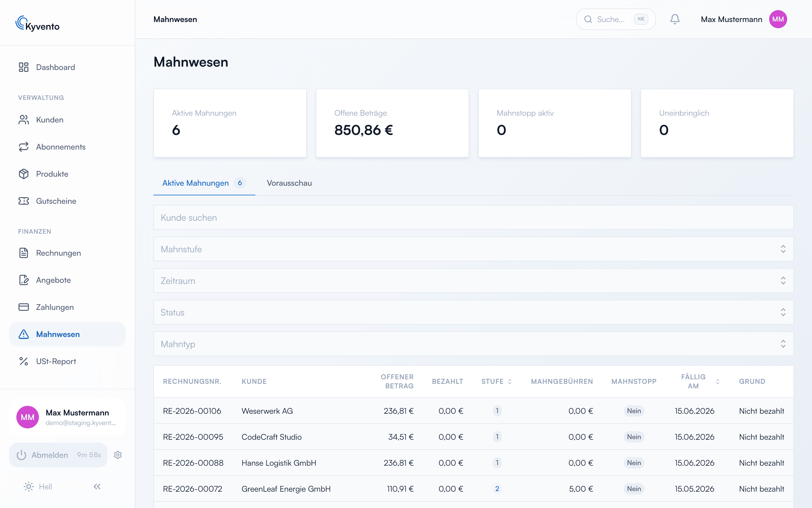Click Stufe badge 2 for GreenLeaf
Screen dimensions: 812x508
(497, 489)
